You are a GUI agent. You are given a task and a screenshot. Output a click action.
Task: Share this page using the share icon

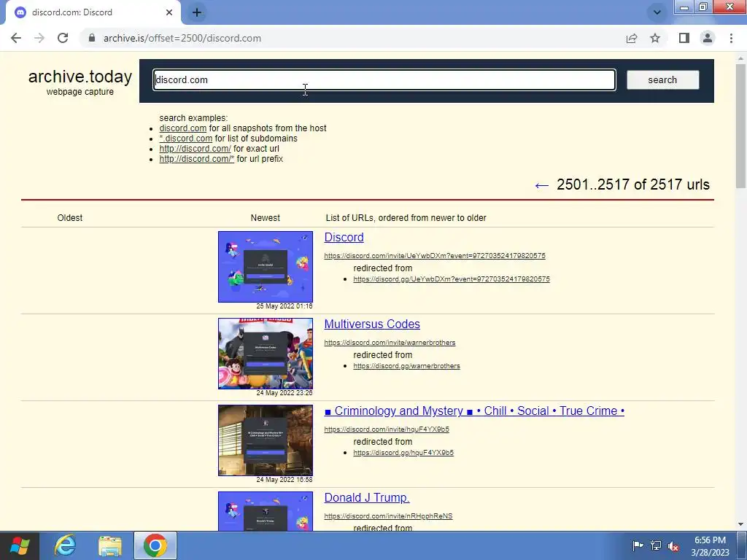coord(632,38)
